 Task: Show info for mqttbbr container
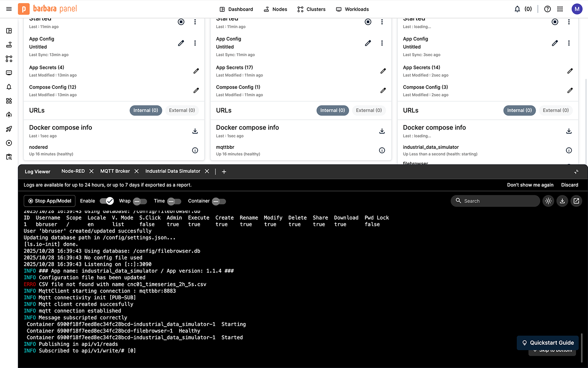click(x=382, y=150)
